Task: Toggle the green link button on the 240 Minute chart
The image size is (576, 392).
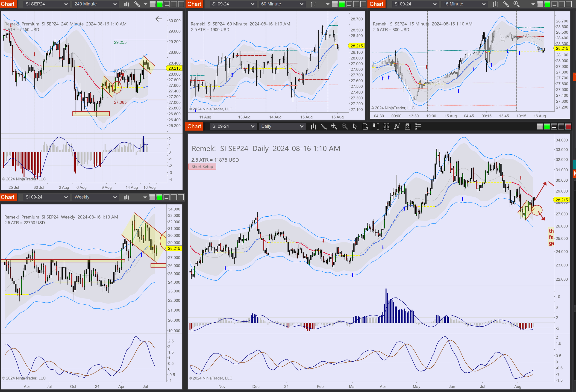Action: click(x=160, y=4)
